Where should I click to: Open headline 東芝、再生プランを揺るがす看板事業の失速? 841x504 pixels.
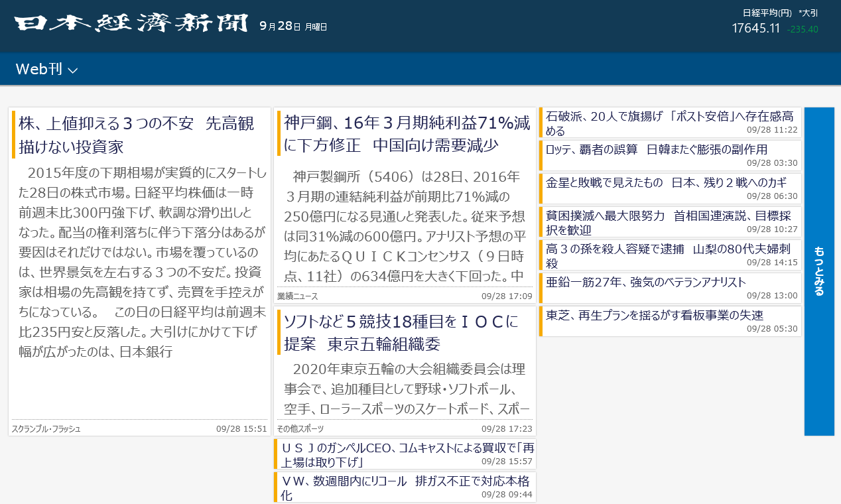coord(670,321)
